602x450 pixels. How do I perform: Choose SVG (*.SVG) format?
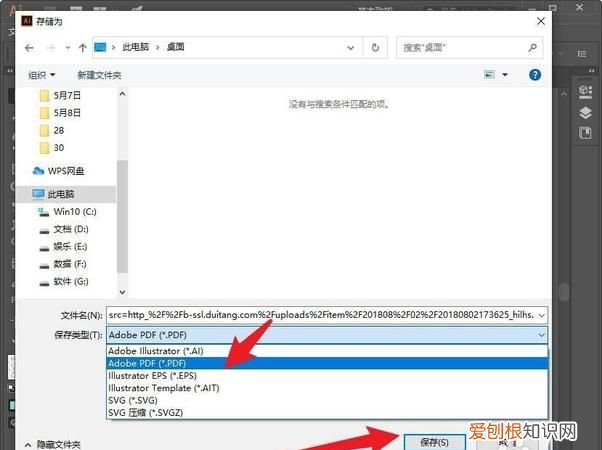(327, 400)
